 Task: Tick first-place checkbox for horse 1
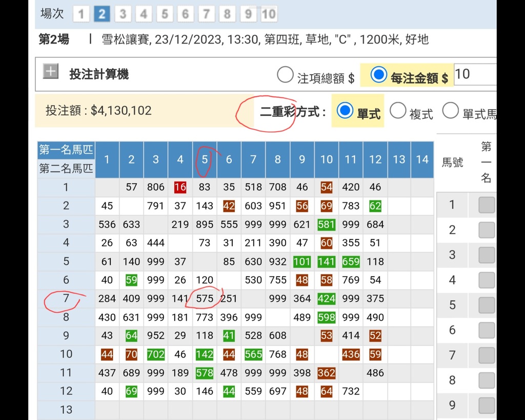click(x=486, y=205)
